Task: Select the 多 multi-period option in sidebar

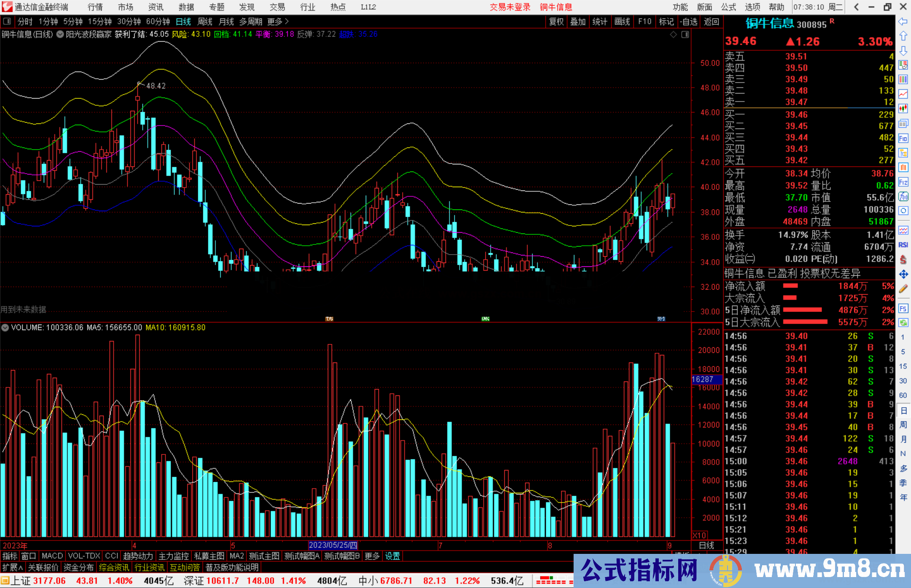Action: point(903,468)
